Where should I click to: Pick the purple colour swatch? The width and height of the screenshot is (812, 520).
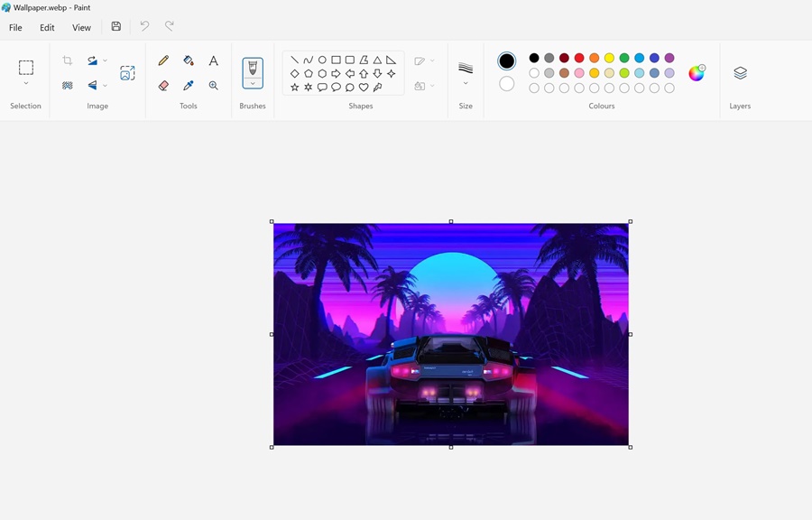(x=669, y=58)
